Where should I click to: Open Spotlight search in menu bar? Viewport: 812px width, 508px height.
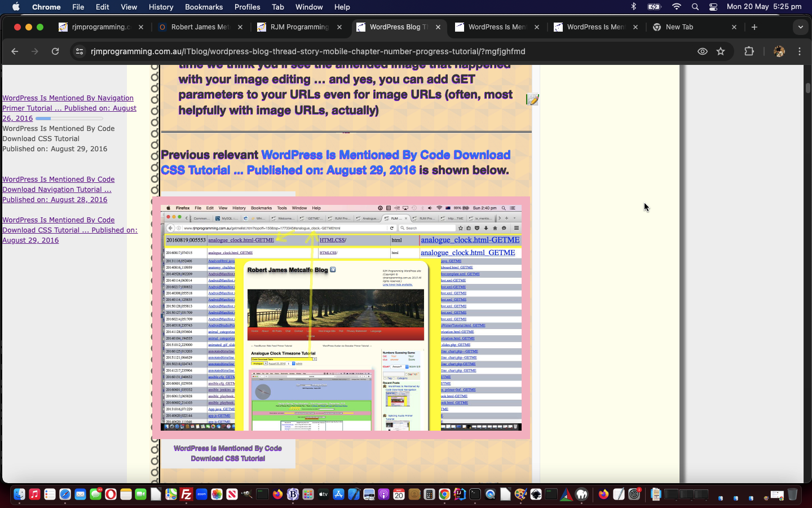(695, 7)
